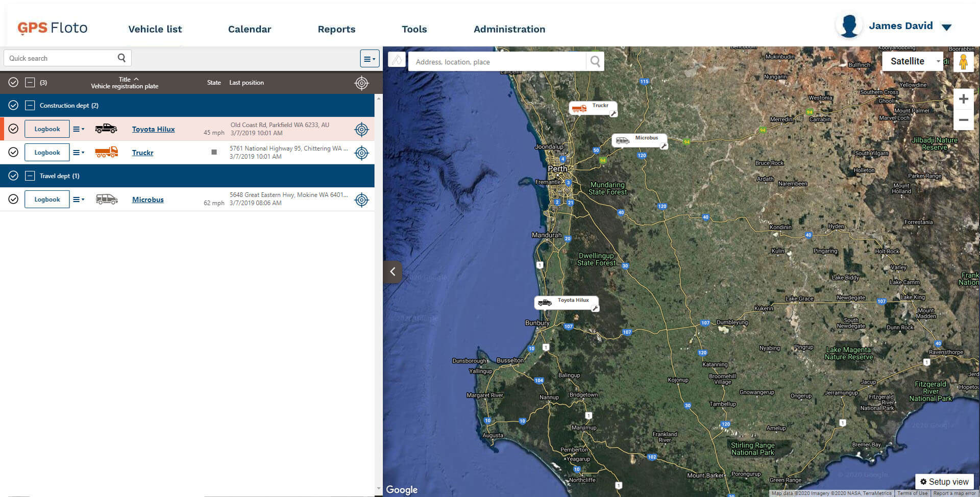Screen dimensions: 980x497
Task: Zoom out the map with minus button
Action: coord(963,120)
